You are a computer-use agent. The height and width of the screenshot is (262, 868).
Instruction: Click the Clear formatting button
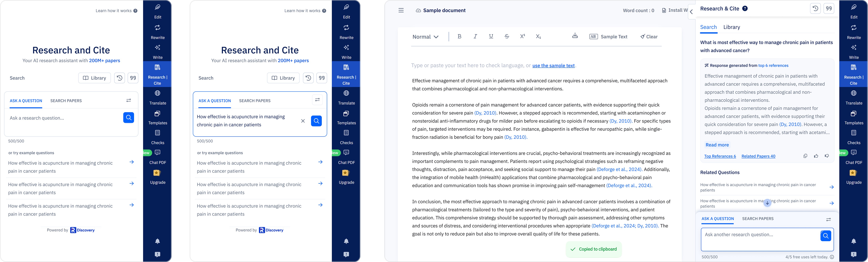649,37
